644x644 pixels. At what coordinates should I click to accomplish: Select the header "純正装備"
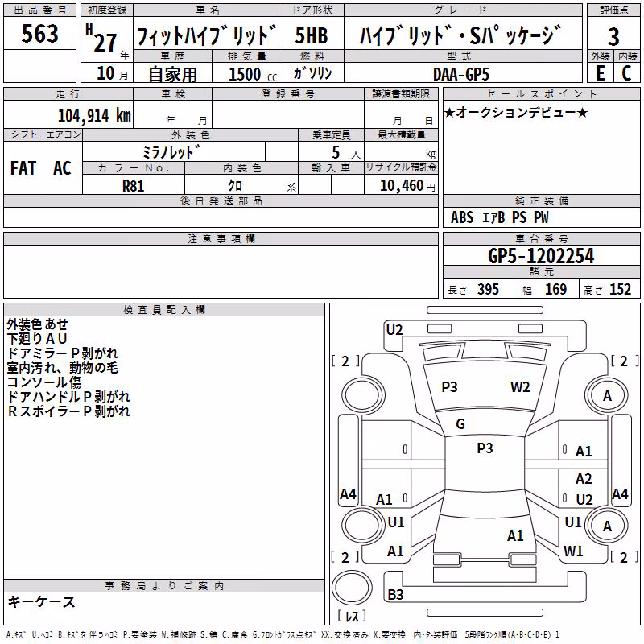point(541,200)
